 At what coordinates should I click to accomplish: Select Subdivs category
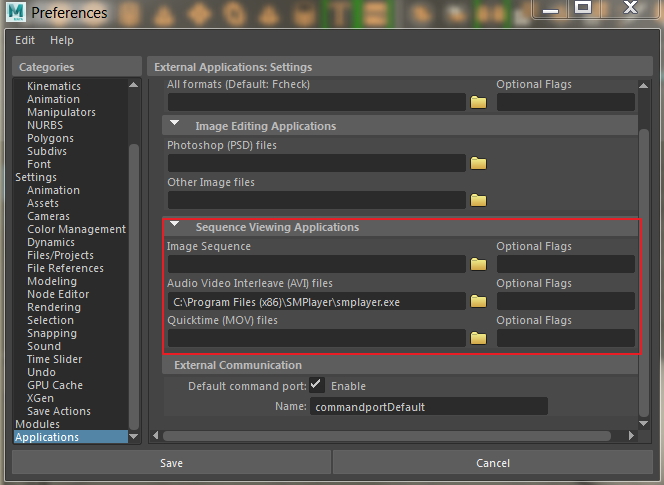(x=47, y=151)
